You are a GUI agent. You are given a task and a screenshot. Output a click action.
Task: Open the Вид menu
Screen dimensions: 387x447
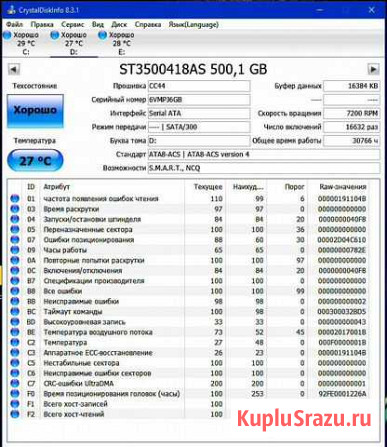point(98,24)
